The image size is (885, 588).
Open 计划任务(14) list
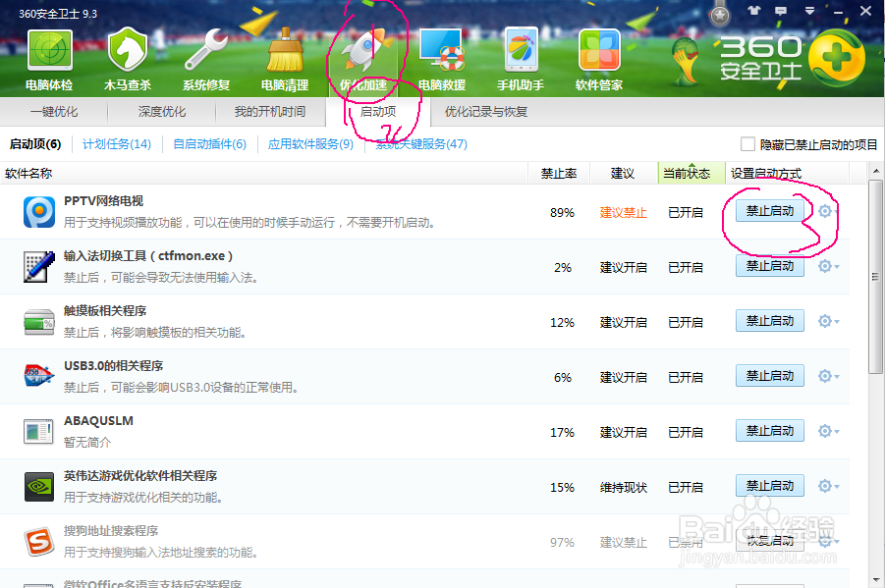click(117, 144)
